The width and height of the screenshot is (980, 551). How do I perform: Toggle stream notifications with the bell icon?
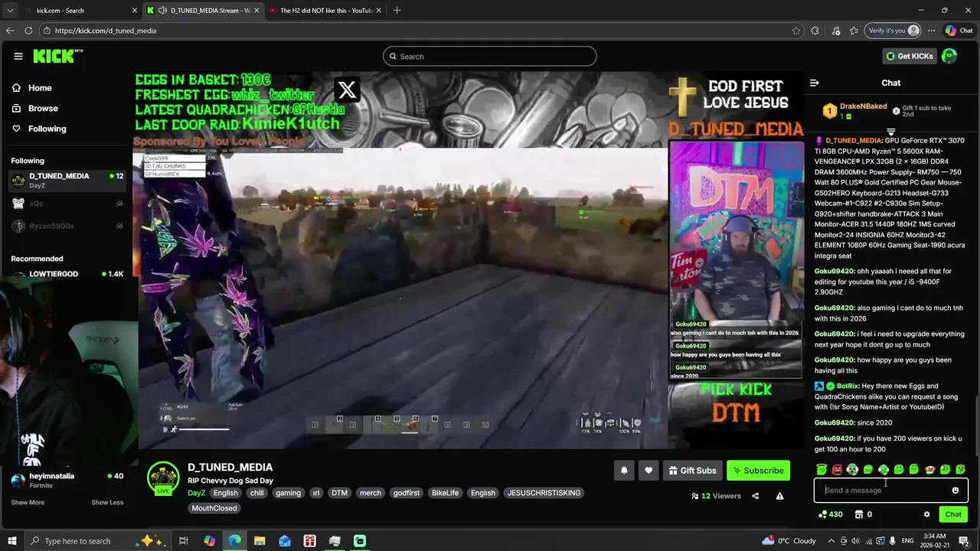pos(624,471)
